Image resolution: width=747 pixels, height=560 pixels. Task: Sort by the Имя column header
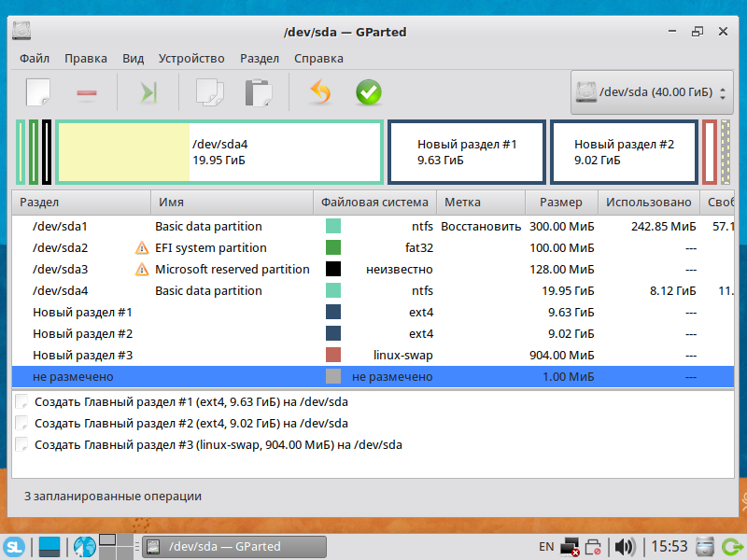click(x=232, y=203)
